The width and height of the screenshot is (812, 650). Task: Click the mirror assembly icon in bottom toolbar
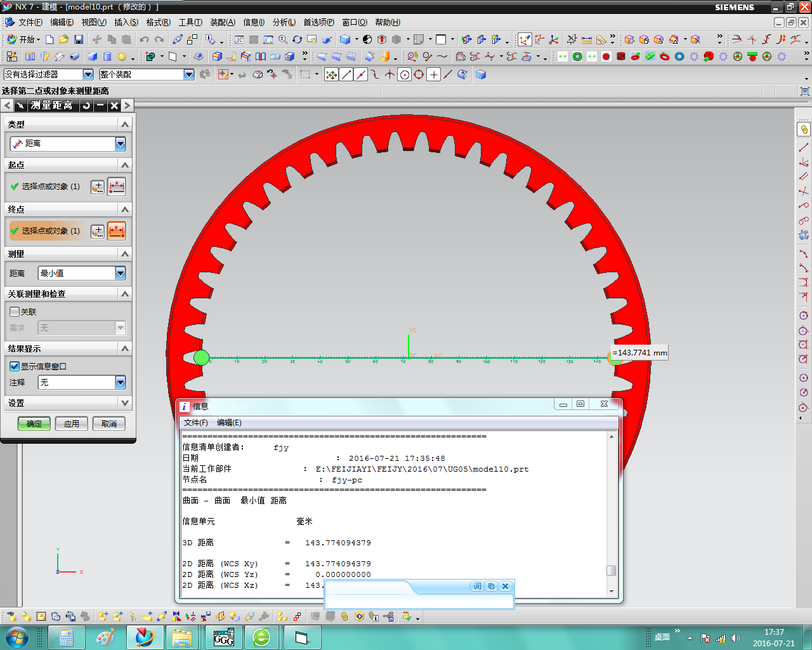coord(176,616)
